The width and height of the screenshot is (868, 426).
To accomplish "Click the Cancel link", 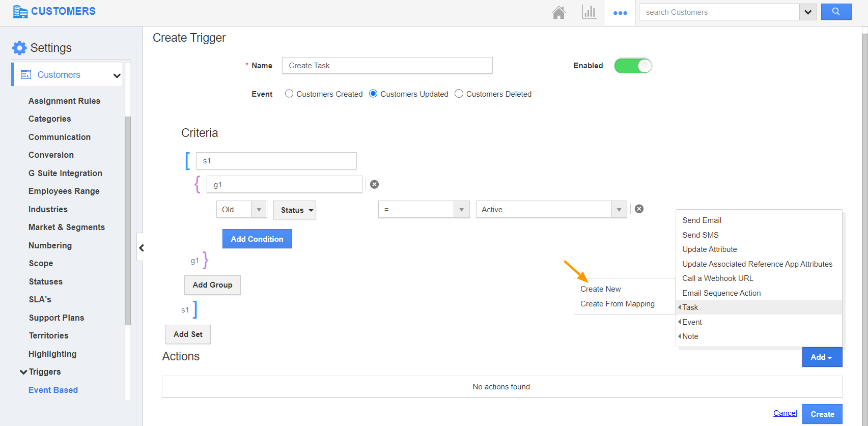I will pos(785,413).
